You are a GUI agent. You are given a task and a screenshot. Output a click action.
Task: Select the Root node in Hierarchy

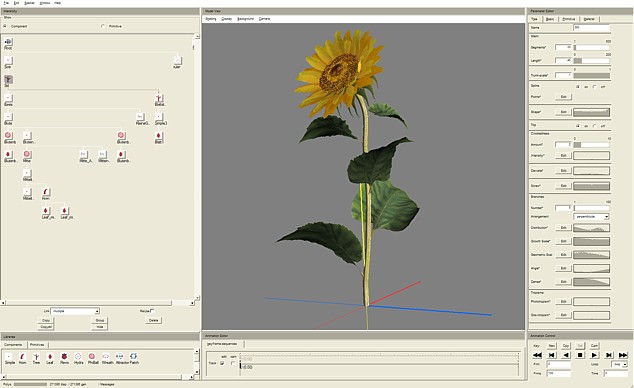pyautogui.click(x=8, y=44)
